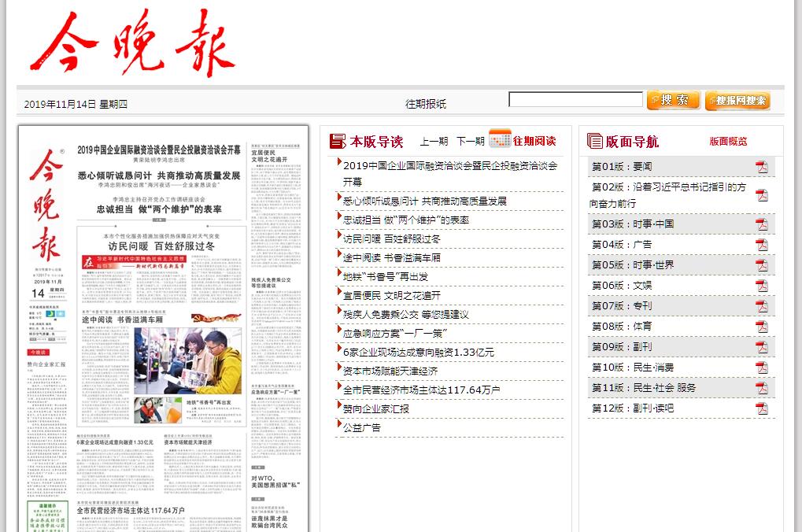
Task: Open the 版面概览 overview link
Action: (728, 142)
